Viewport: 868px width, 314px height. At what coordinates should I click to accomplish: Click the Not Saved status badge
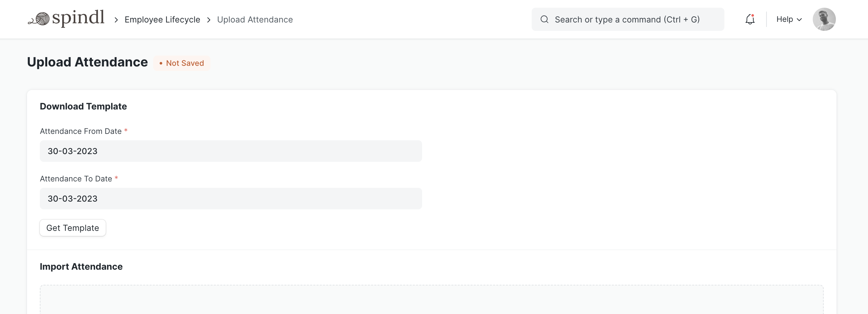(182, 63)
